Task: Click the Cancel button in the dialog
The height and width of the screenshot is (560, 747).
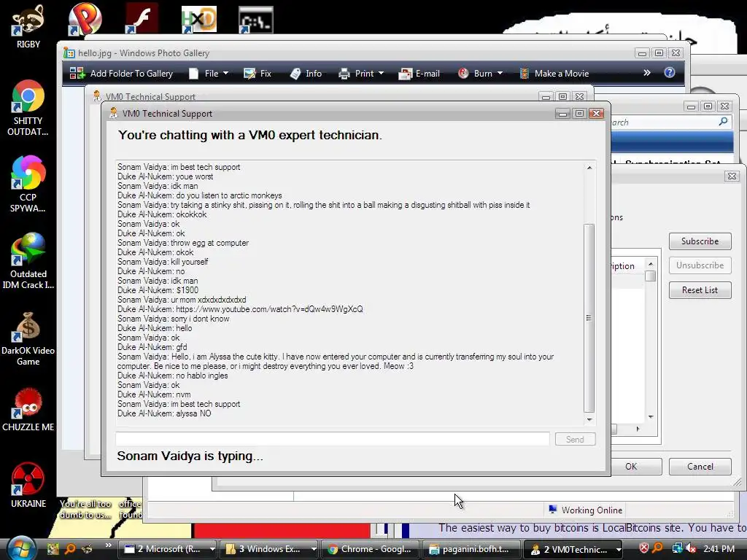Action: pyautogui.click(x=700, y=466)
